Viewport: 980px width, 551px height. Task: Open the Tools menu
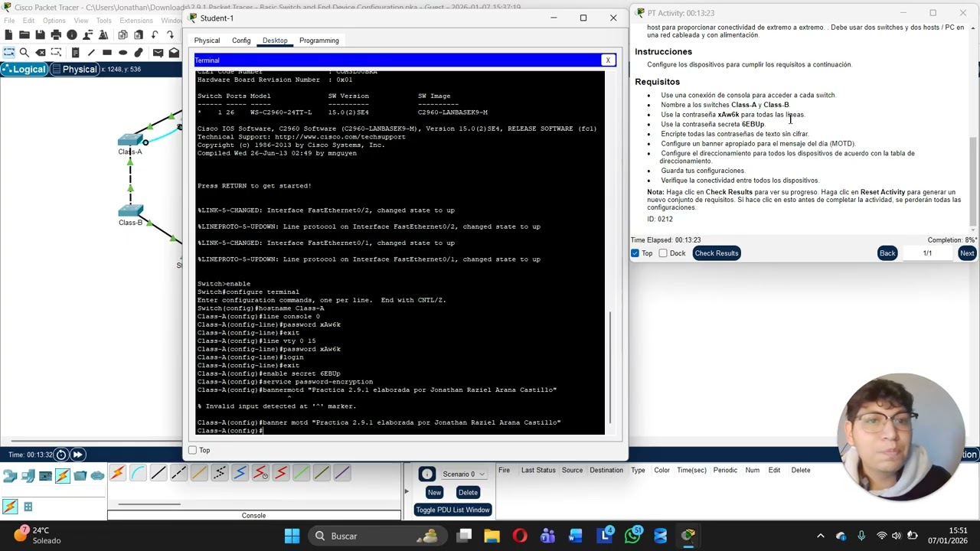coord(103,21)
